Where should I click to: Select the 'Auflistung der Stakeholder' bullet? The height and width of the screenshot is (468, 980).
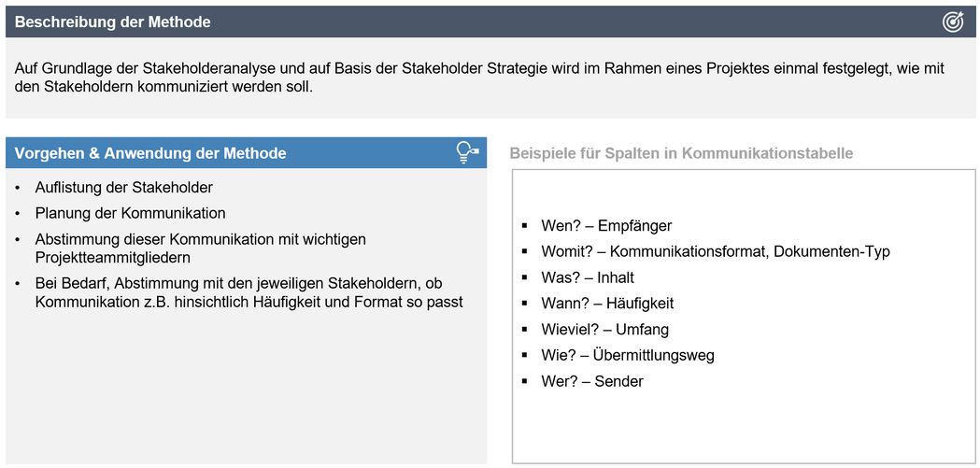(x=124, y=188)
